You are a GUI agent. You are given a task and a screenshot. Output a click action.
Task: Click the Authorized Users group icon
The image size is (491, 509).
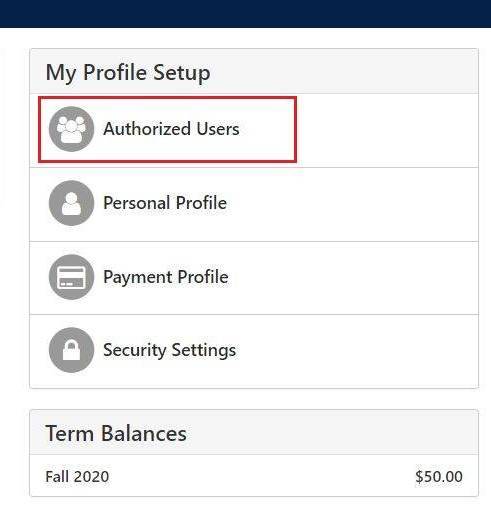tap(71, 129)
